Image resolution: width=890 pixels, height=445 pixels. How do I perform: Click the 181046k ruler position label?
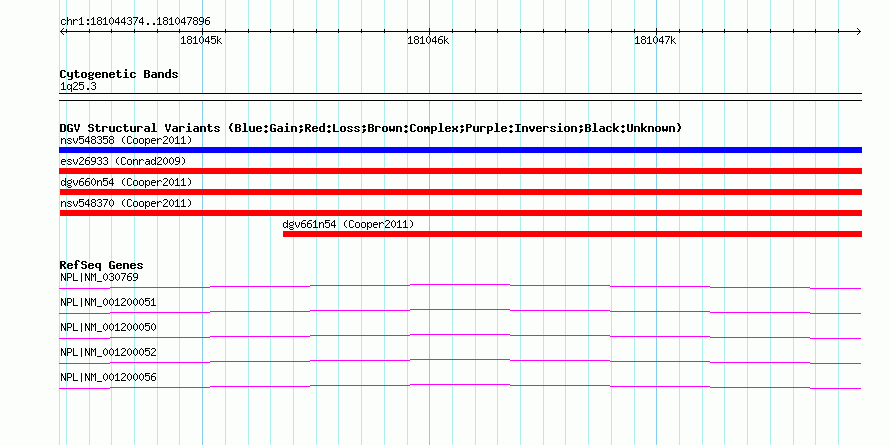pos(429,41)
